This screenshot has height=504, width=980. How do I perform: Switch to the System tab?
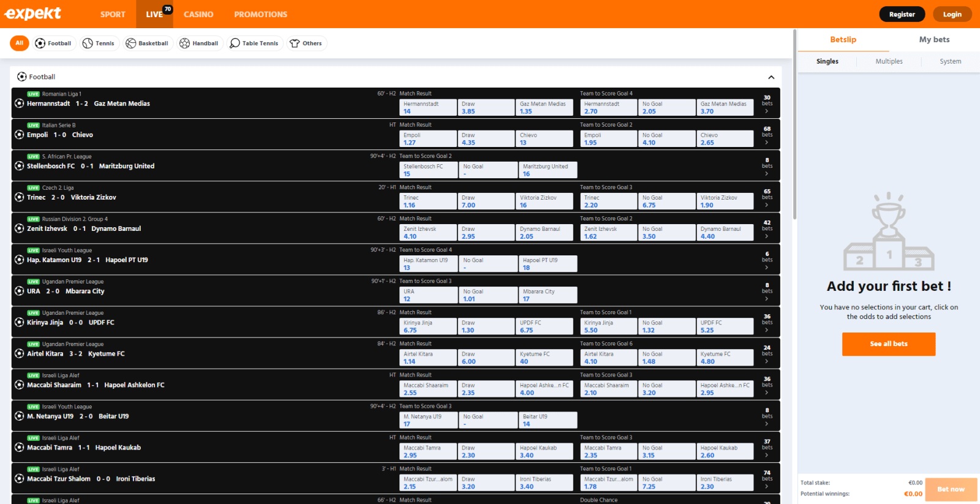click(x=950, y=61)
